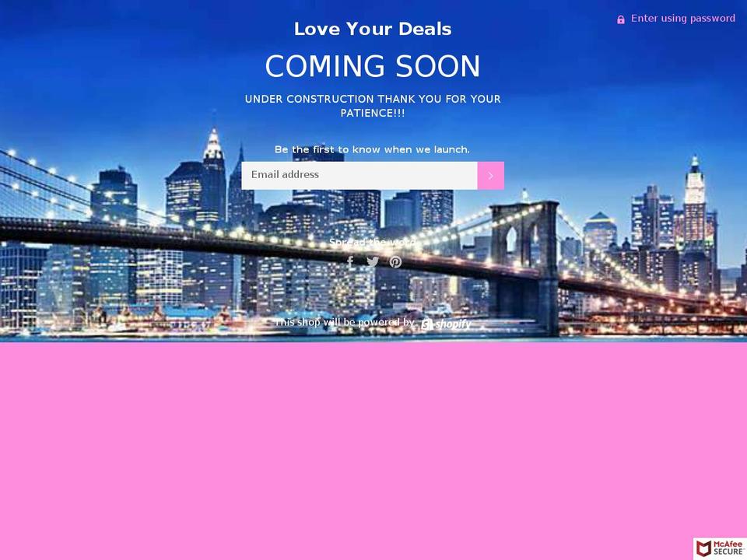This screenshot has width=747, height=560.
Task: Focus the Email address field
Action: point(359,176)
